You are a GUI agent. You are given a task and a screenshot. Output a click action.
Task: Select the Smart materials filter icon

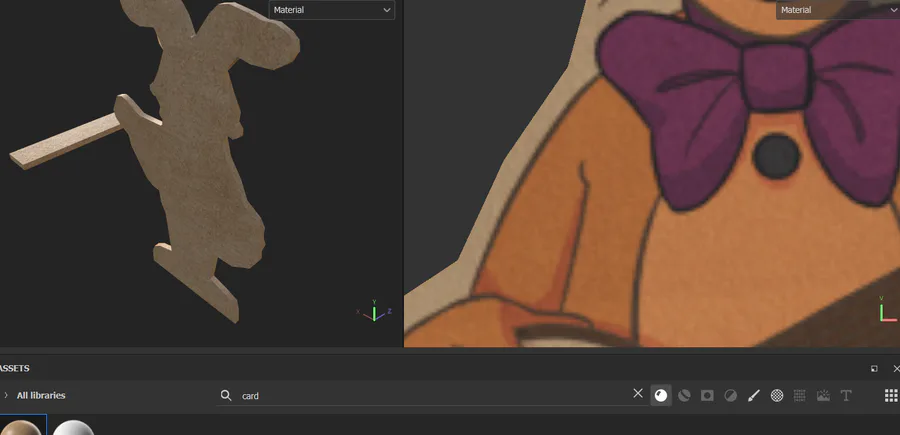click(684, 395)
